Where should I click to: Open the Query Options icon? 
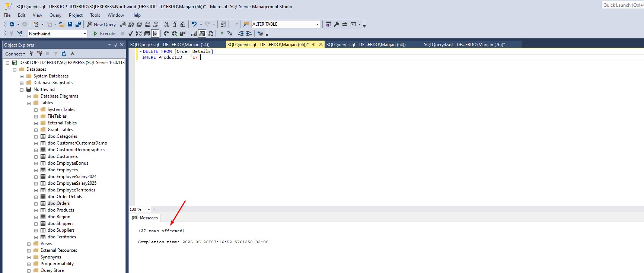147,34
